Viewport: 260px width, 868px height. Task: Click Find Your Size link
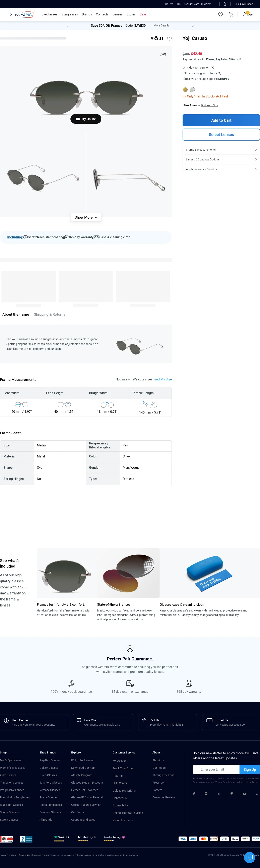(x=209, y=105)
